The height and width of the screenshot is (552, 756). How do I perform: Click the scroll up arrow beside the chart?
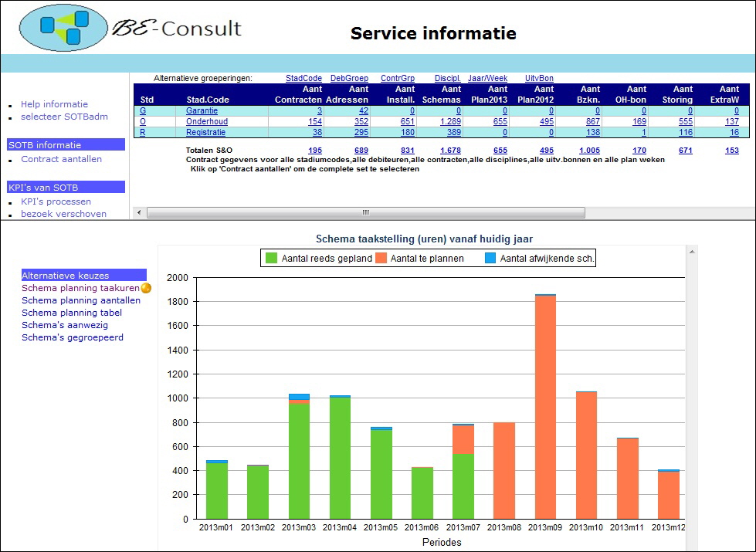[x=692, y=252]
